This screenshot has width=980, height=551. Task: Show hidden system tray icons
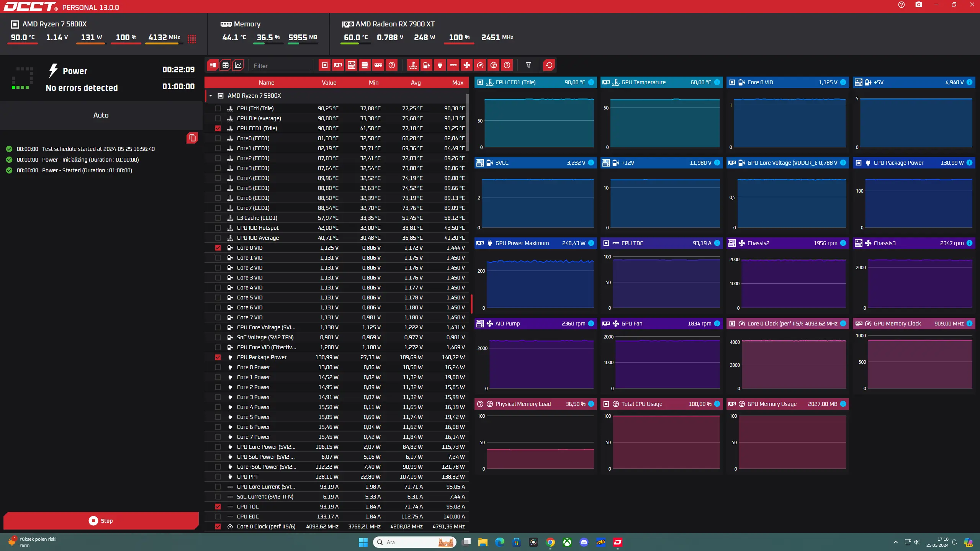[895, 542]
